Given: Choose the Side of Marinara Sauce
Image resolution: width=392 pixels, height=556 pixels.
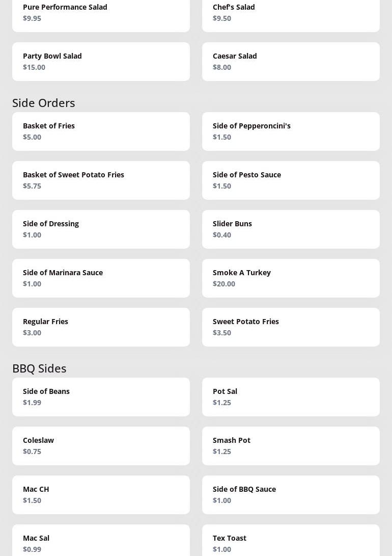Looking at the screenshot, I should 101,278.
